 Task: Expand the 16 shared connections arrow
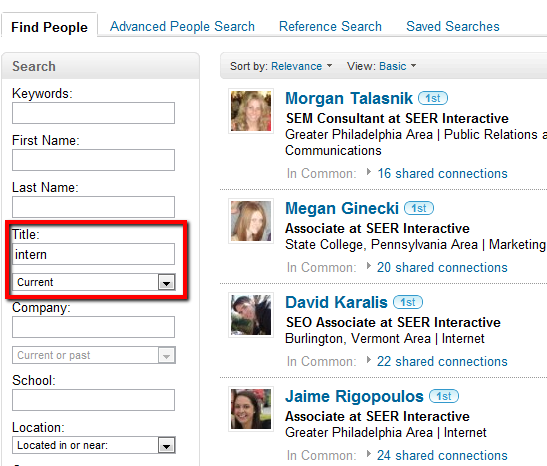click(368, 172)
